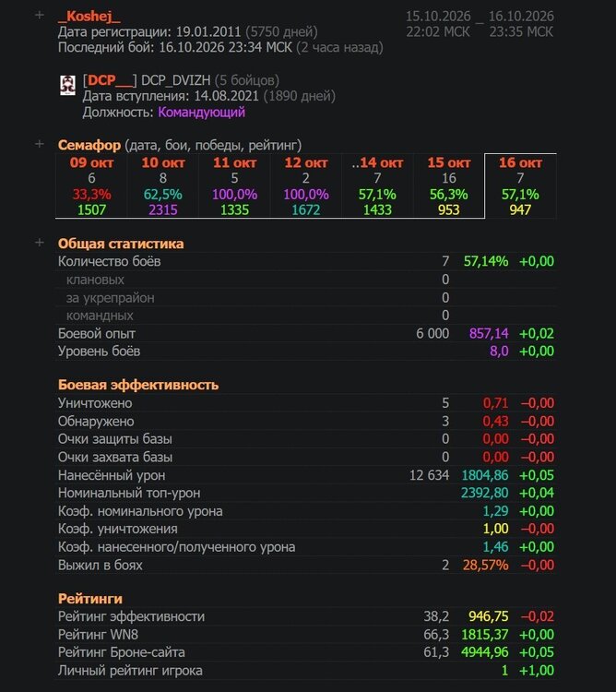
Task: Click the 953 rating under 15 окт
Action: point(449,209)
